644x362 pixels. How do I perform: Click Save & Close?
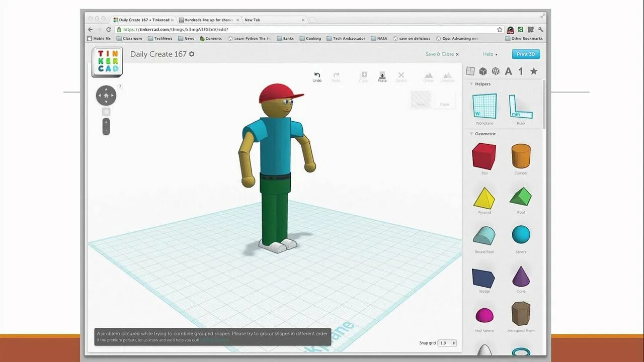click(x=442, y=54)
